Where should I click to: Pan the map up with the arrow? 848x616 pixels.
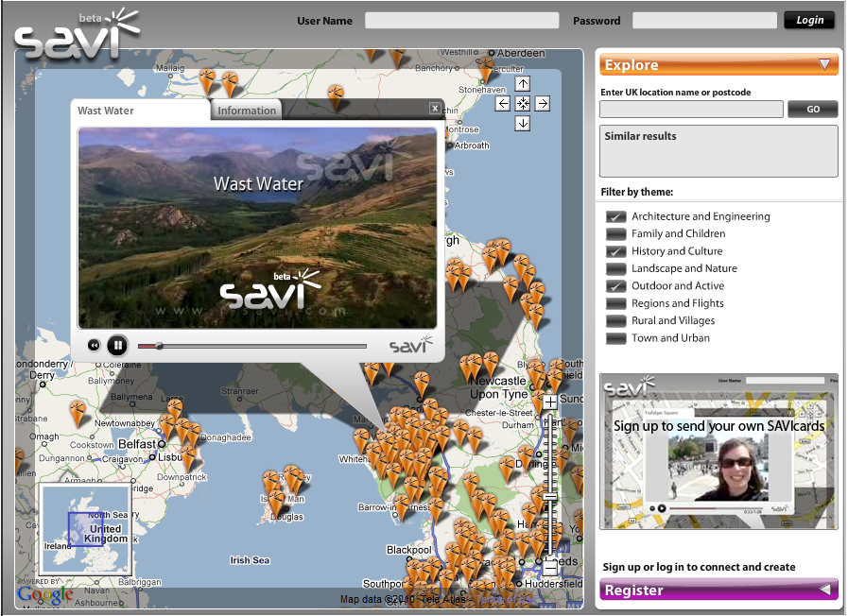[x=523, y=84]
